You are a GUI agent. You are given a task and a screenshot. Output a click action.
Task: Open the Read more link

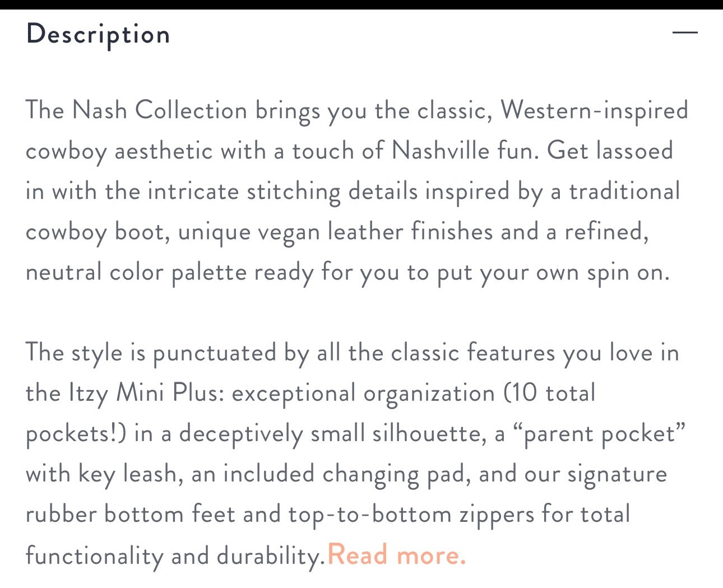point(396,555)
